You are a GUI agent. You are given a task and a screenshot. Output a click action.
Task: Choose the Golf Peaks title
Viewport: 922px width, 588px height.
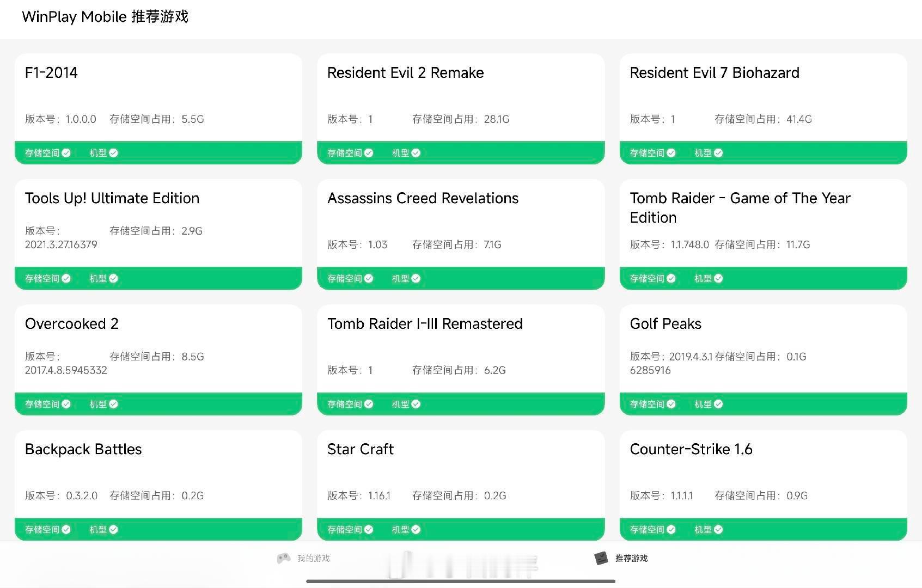665,323
